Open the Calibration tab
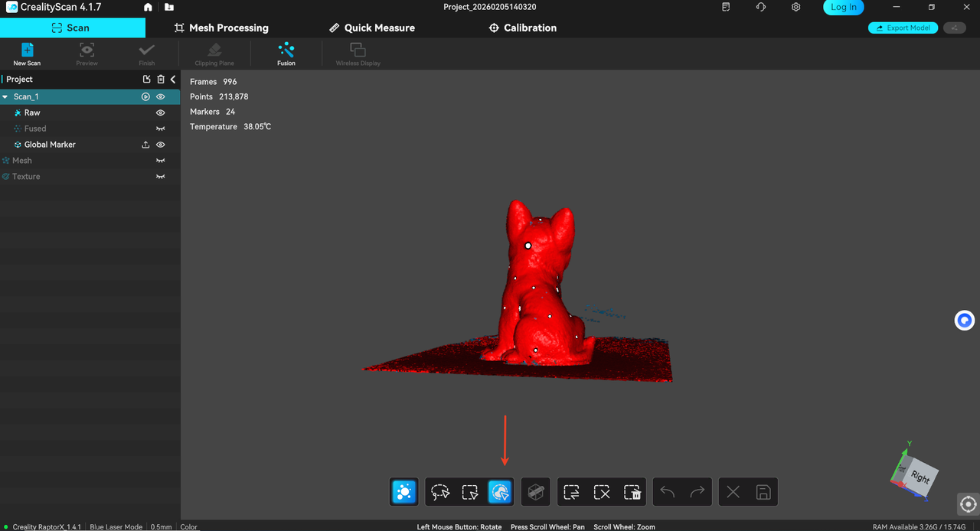This screenshot has height=531, width=980. [523, 28]
